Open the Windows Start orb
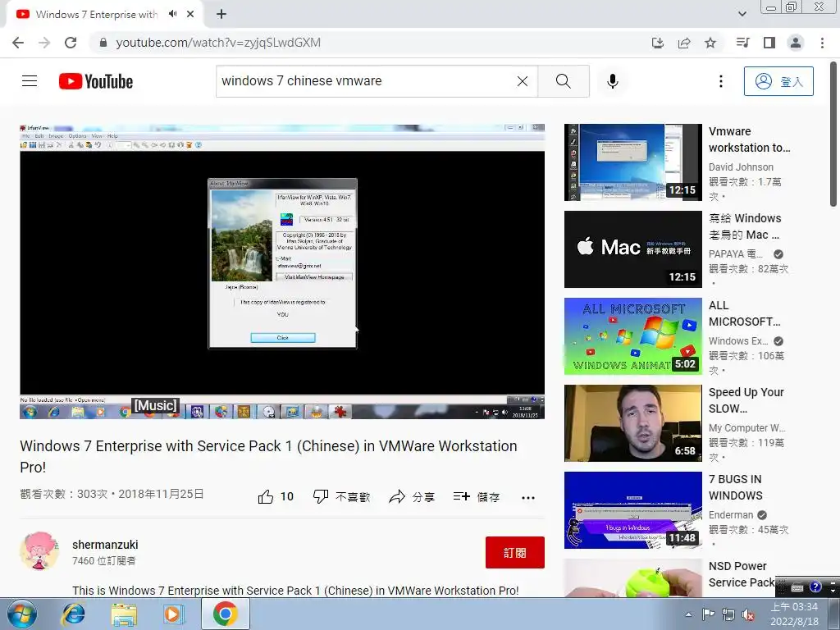840x630 pixels. [x=22, y=614]
